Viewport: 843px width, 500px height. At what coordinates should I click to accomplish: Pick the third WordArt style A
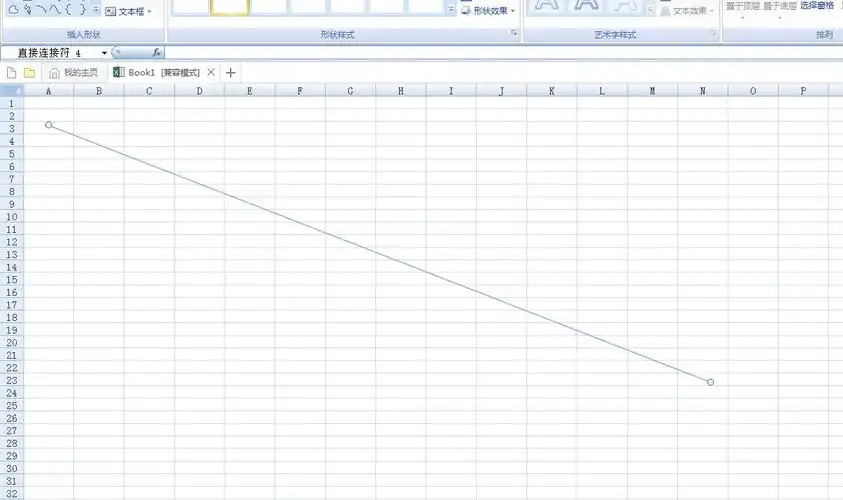(625, 7)
